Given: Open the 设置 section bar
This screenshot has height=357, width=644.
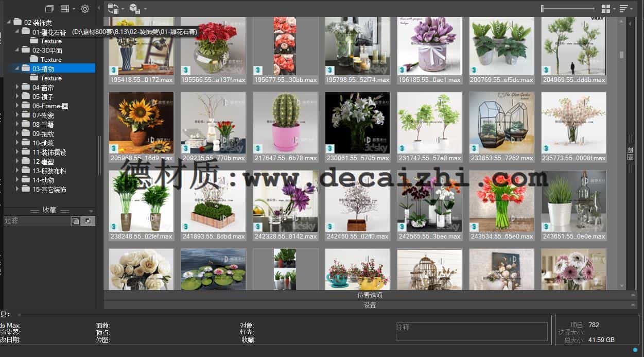Looking at the screenshot, I should point(370,305).
